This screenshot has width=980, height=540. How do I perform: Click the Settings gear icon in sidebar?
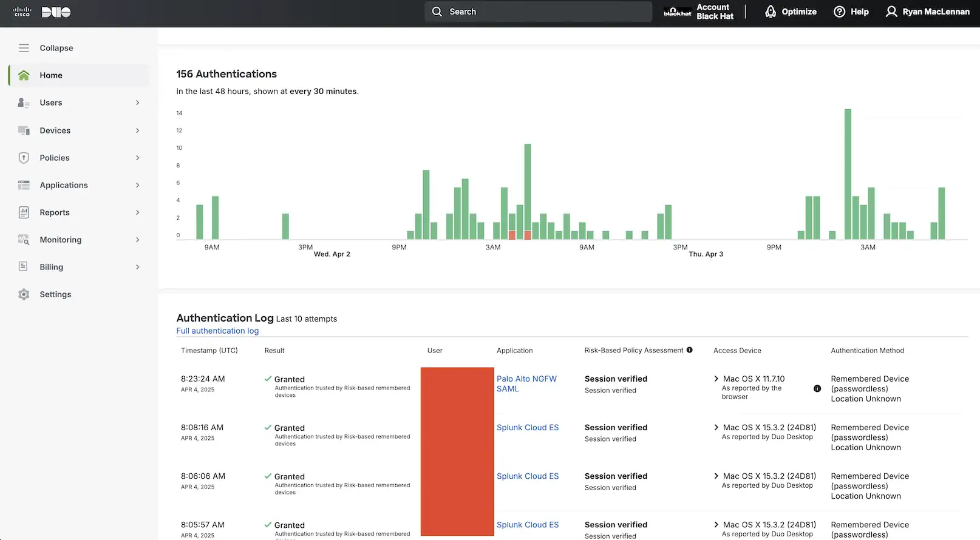point(24,294)
